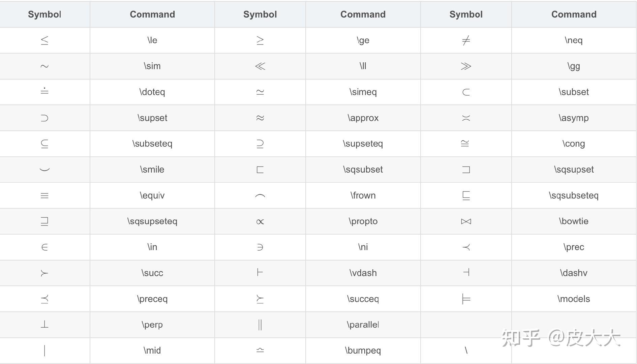Click the \vdash command text

pyautogui.click(x=363, y=273)
